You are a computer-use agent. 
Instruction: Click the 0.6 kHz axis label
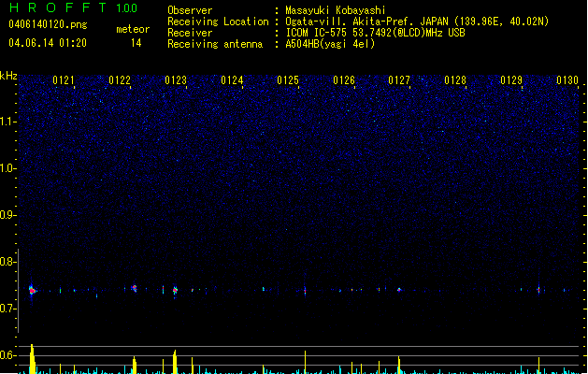pos(7,355)
